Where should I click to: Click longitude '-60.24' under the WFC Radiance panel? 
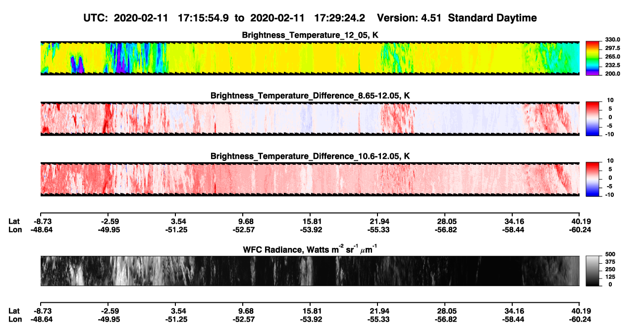click(x=580, y=319)
